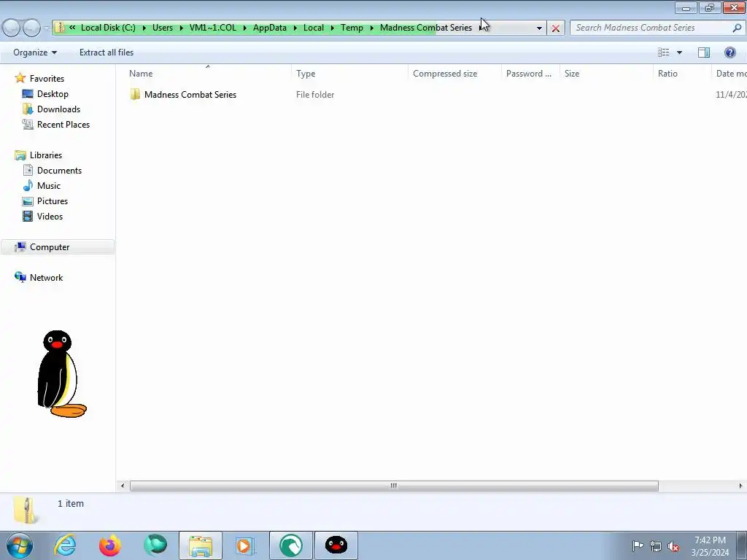Select Favorites in navigation pane
This screenshot has height=560, width=747.
coord(47,79)
